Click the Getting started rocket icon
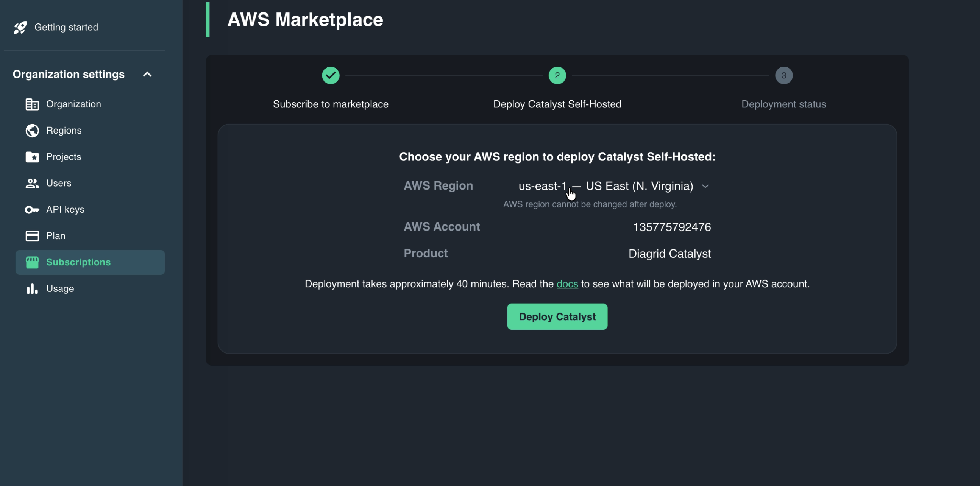 pyautogui.click(x=20, y=27)
